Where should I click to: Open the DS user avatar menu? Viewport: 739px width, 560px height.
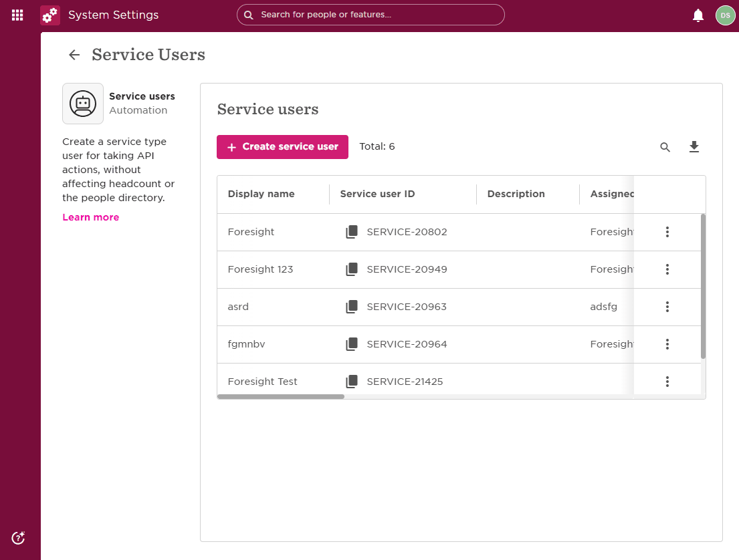pos(726,15)
